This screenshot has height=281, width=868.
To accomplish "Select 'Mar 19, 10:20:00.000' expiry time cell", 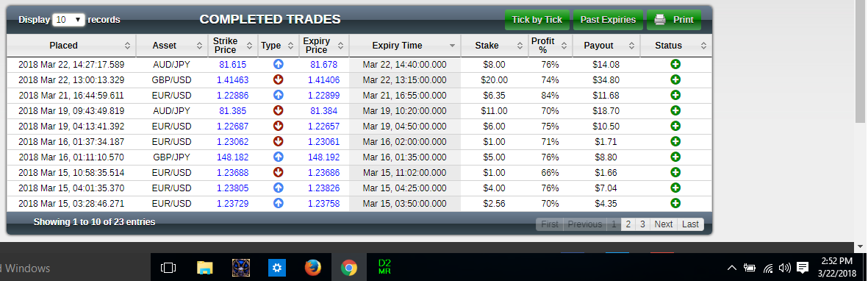I will click(405, 111).
